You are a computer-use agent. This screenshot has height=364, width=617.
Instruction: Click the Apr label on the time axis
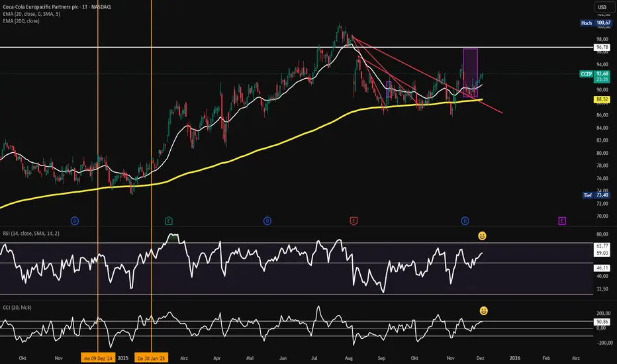pos(217,358)
